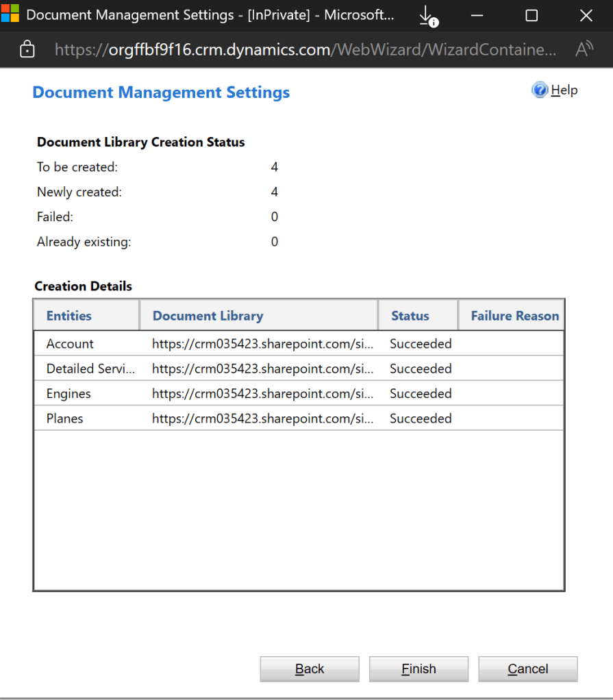Sort by Entities column header
Screen dimensions: 613x700
69,316
